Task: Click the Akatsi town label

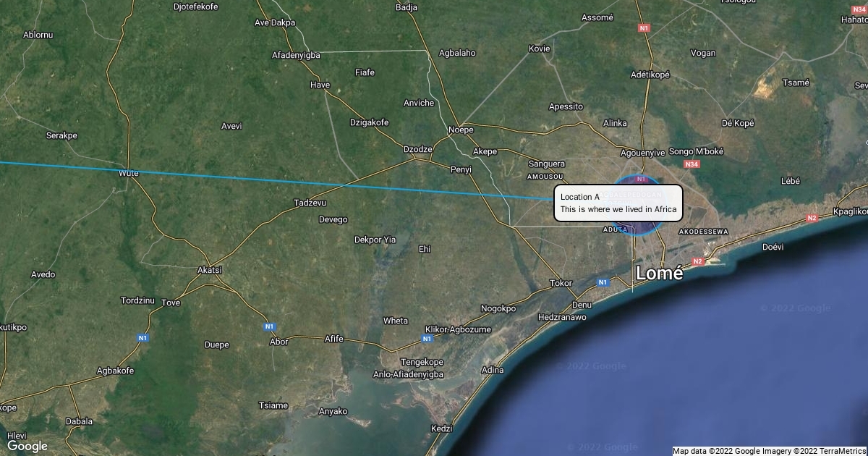Action: coord(210,270)
